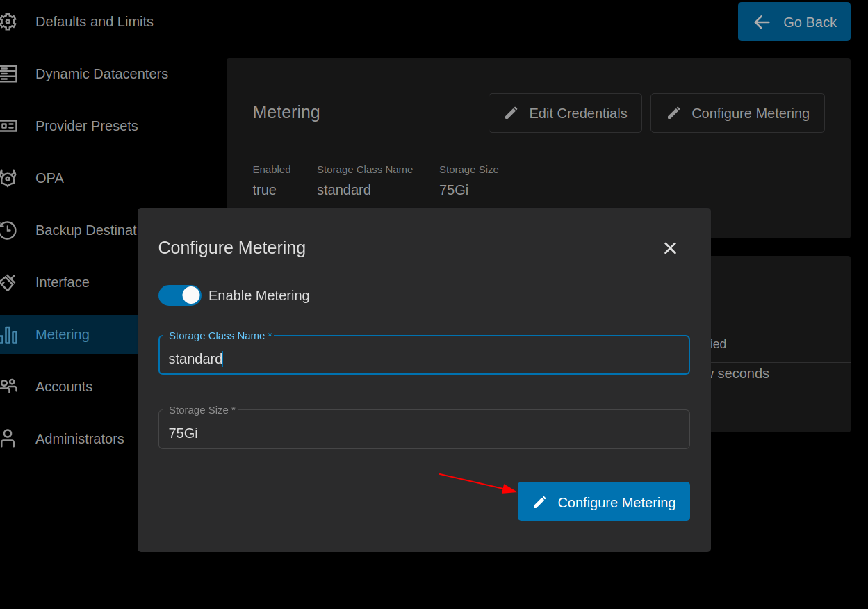This screenshot has width=868, height=609.
Task: Click the pencil icon inside the dialog's submit button
Action: (x=541, y=501)
